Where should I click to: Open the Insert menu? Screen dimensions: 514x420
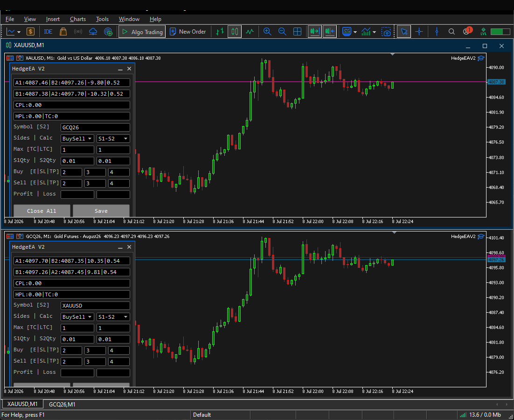coord(53,19)
